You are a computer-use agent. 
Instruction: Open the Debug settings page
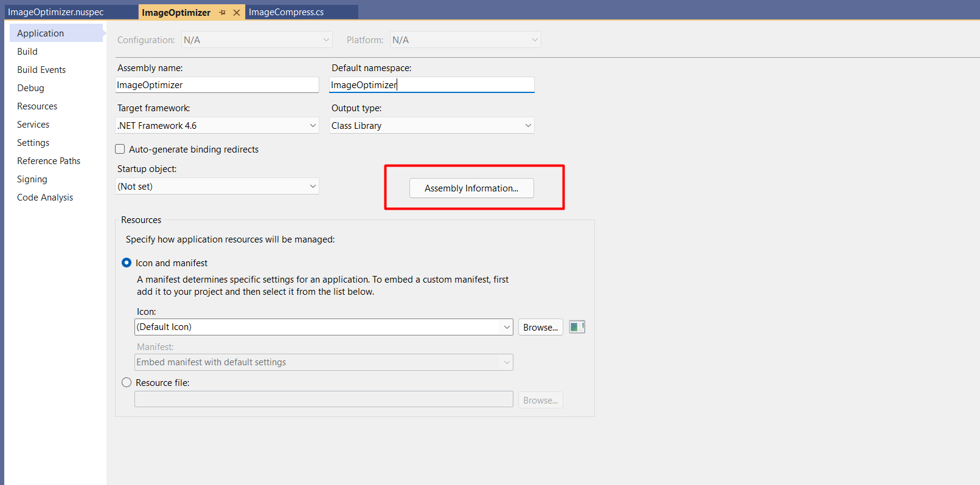tap(30, 88)
